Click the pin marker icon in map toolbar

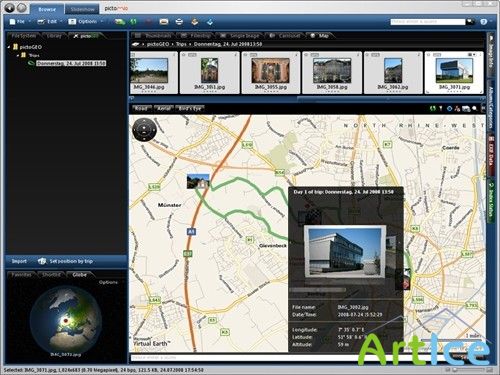[x=441, y=109]
